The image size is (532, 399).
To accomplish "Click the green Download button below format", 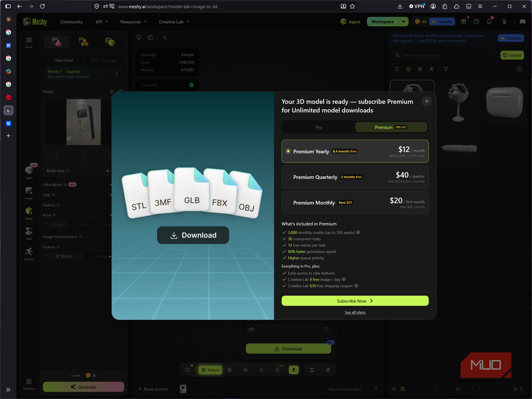I will [x=288, y=349].
